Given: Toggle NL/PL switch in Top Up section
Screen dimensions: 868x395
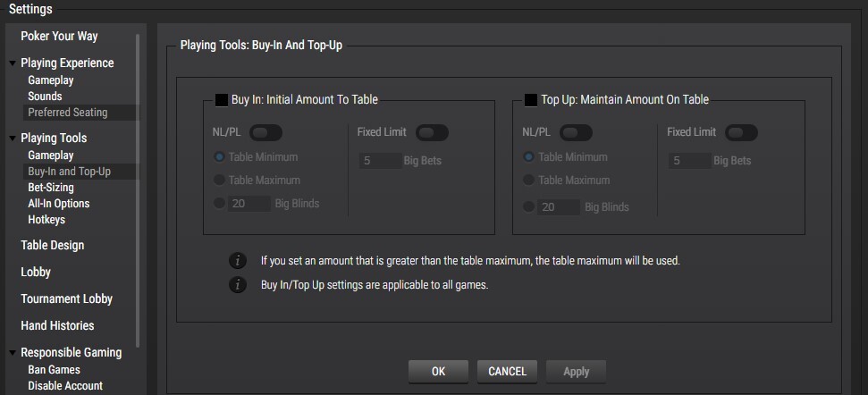Looking at the screenshot, I should [x=576, y=132].
